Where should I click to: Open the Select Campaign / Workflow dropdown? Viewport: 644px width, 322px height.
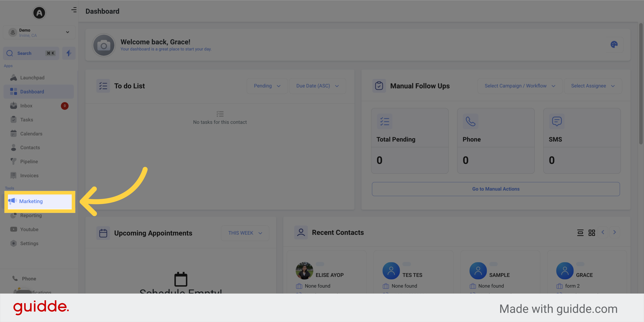point(520,86)
